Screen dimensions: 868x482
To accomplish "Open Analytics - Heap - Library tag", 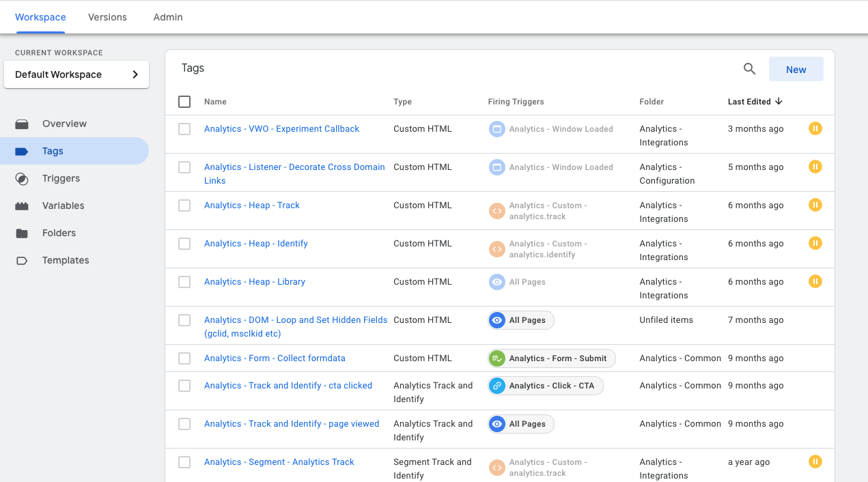I will point(255,281).
